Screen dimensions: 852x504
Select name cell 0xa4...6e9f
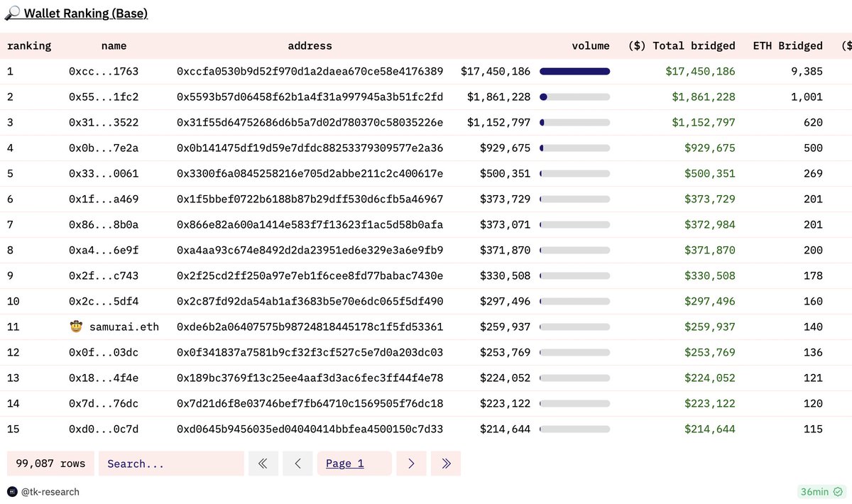click(104, 250)
